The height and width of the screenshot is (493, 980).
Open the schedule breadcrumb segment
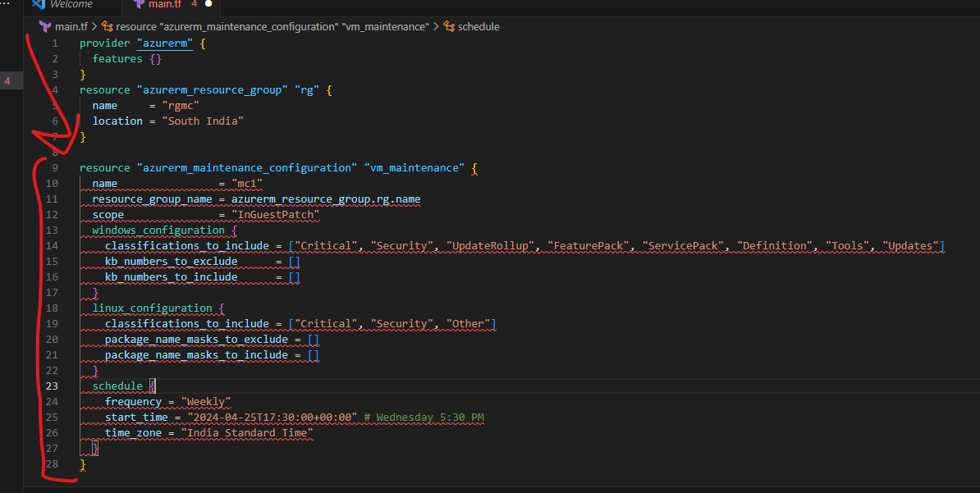[x=479, y=26]
